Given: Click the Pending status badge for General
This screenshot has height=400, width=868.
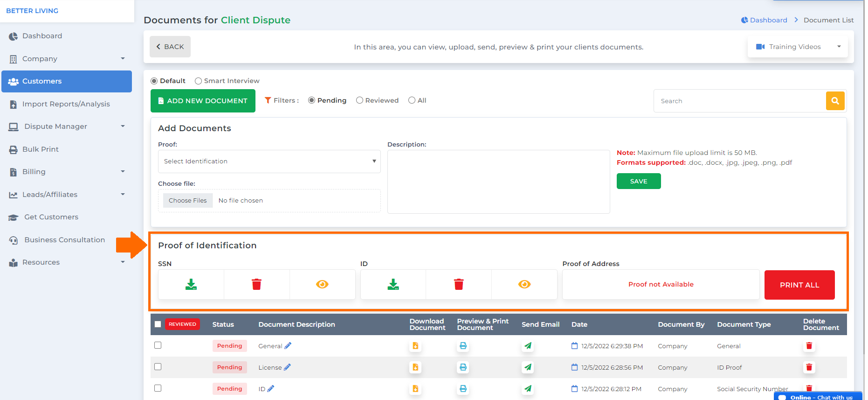Looking at the screenshot, I should coord(229,346).
